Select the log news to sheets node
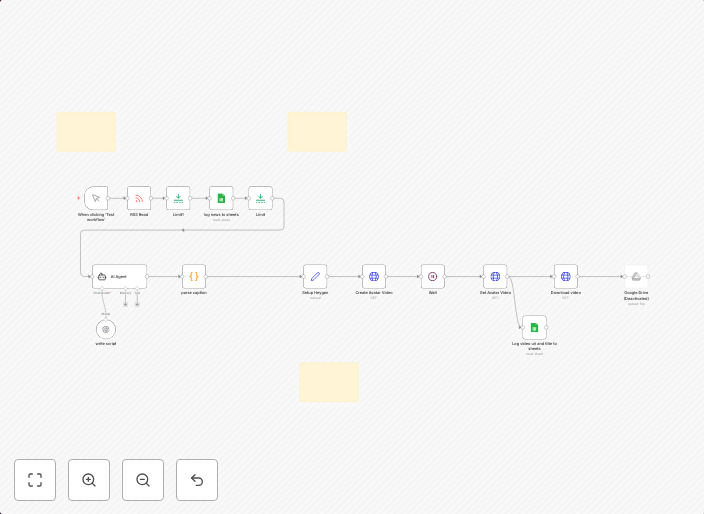Viewport: 704px width, 514px height. (x=221, y=198)
